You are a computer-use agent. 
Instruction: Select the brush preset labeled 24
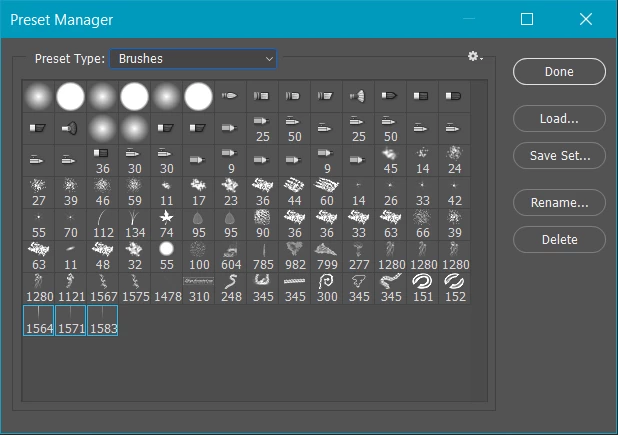tap(454, 161)
